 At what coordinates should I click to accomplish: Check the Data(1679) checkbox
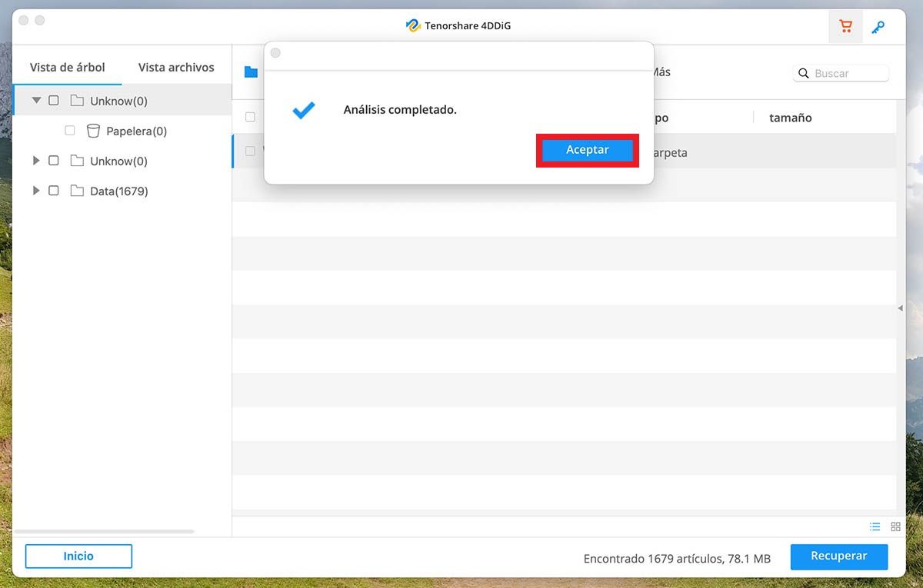tap(54, 191)
